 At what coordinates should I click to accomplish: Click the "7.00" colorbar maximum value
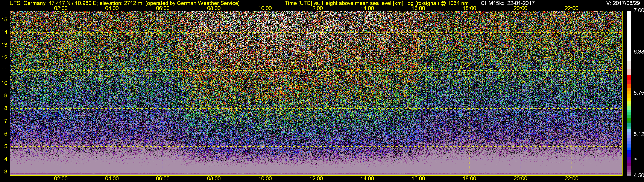pyautogui.click(x=639, y=10)
